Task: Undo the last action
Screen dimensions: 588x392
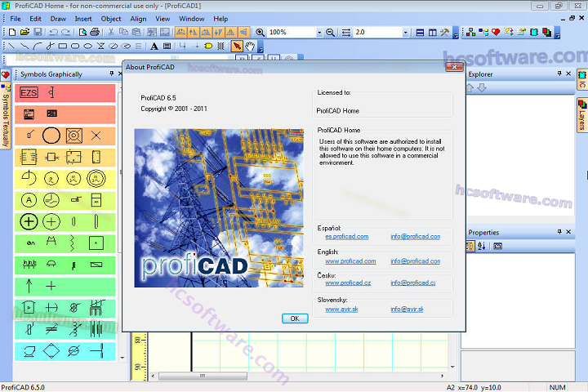Action: 53,33
